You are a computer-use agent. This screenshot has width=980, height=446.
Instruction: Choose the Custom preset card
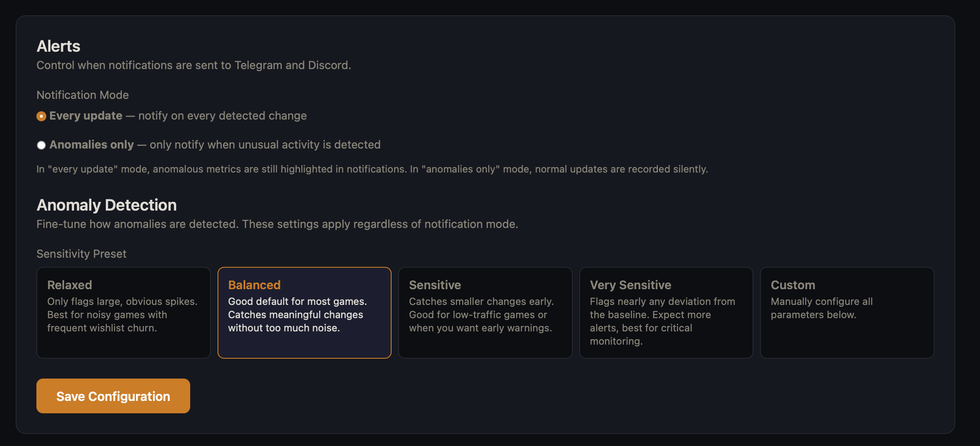847,312
